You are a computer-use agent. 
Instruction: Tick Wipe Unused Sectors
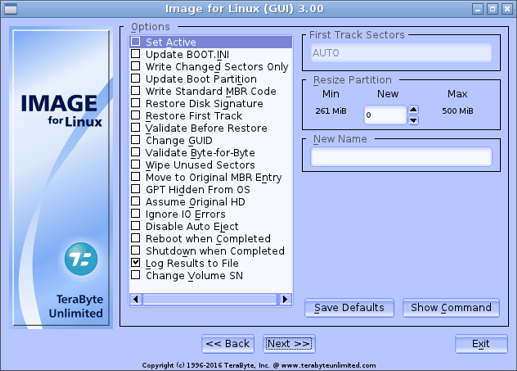click(135, 164)
